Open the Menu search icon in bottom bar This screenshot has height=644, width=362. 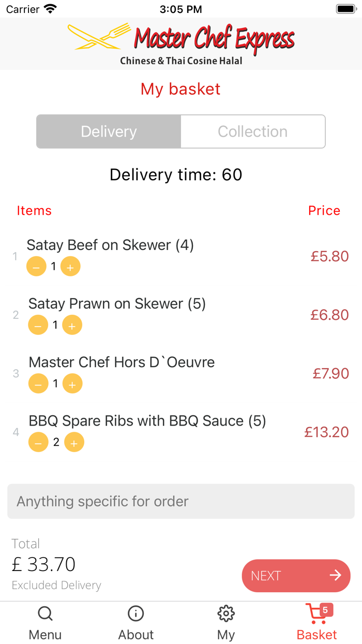point(45,613)
